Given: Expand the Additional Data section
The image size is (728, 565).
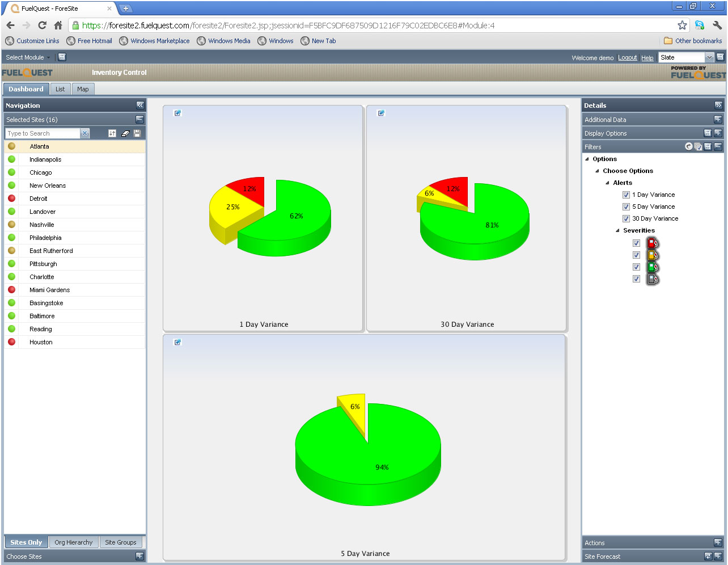Looking at the screenshot, I should (718, 119).
